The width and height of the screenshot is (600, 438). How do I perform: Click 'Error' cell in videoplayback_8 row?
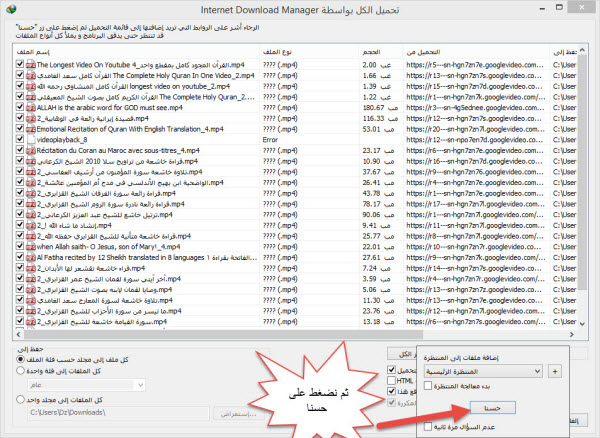pyautogui.click(x=270, y=140)
